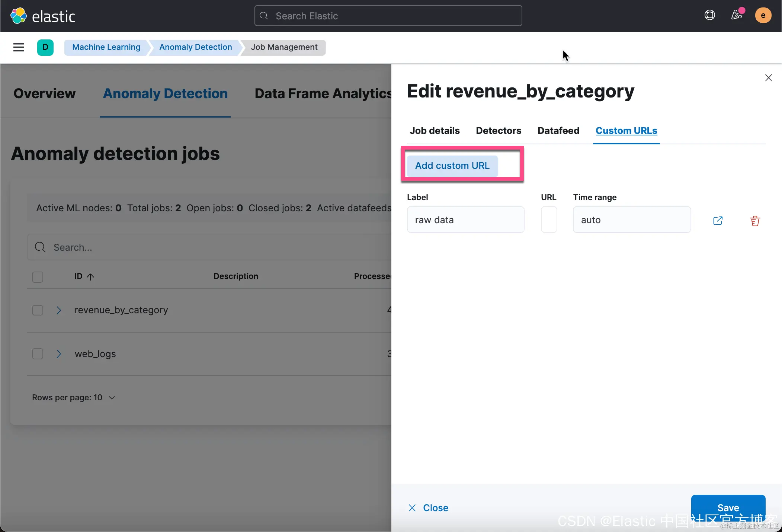Switch to the Detectors tab
Screen dimensions: 782x532
tap(498, 131)
